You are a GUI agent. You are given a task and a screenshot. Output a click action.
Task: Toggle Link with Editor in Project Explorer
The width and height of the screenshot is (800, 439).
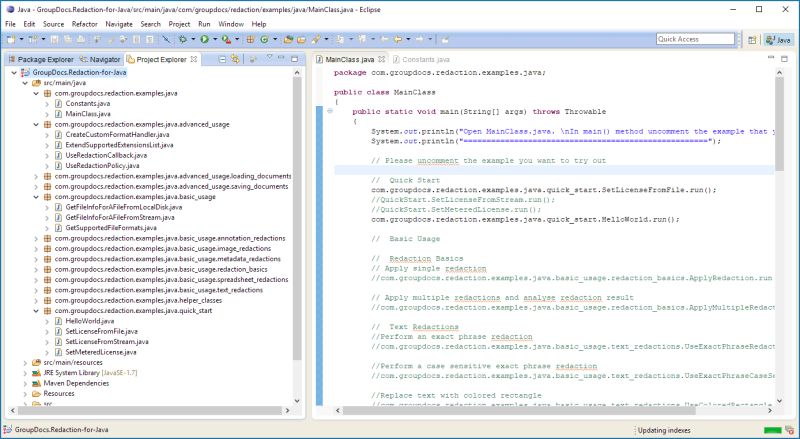pos(235,59)
